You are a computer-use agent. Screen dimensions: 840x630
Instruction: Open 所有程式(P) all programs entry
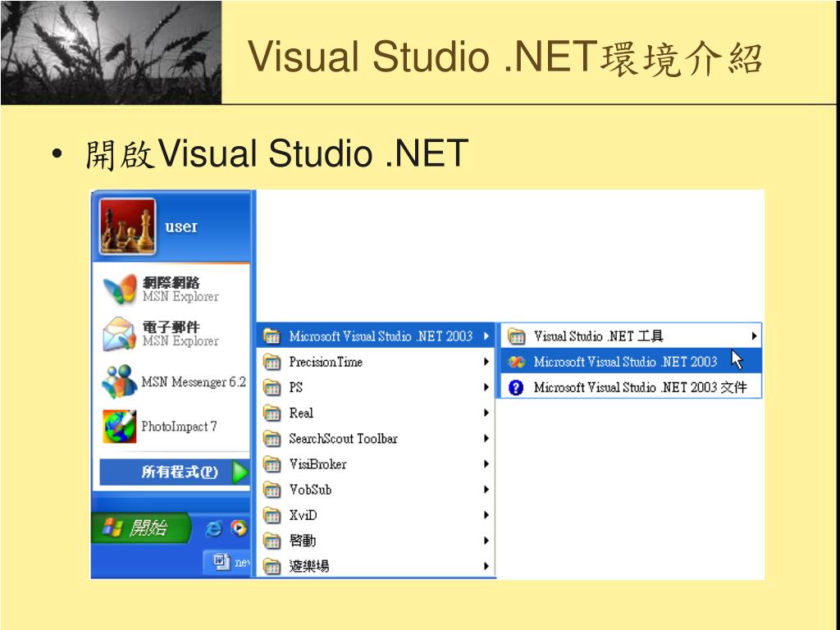(x=175, y=472)
